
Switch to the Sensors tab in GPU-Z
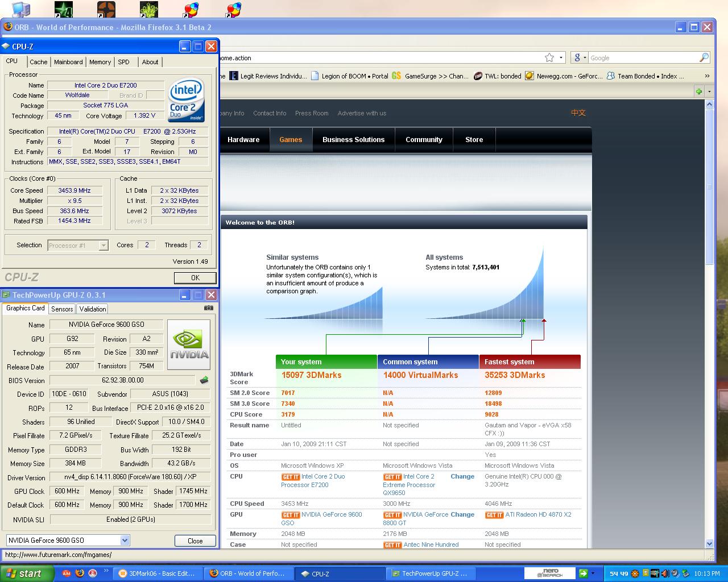[x=62, y=309]
